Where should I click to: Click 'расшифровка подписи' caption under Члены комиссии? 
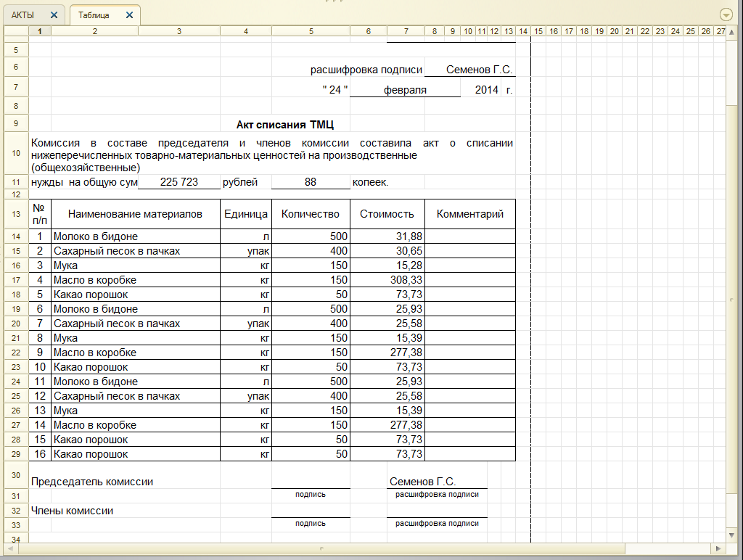(x=437, y=524)
